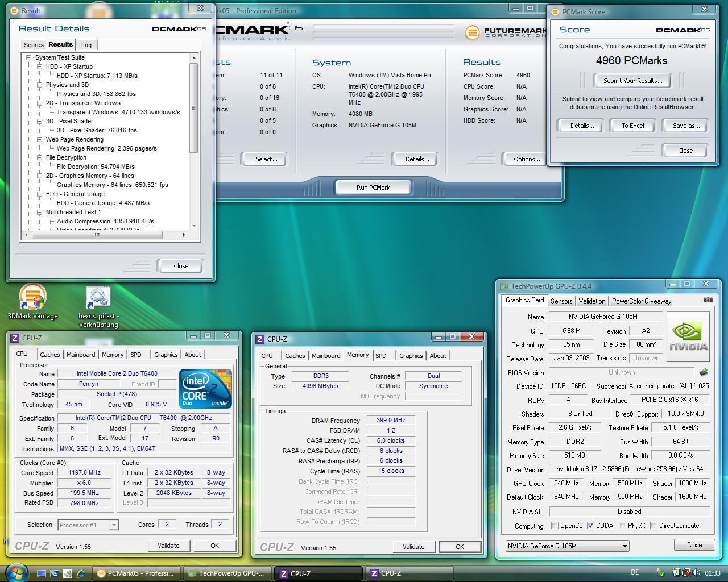Click the third quick launch icon on taskbar
Viewport: 728px width, 582px height.
pos(68,573)
